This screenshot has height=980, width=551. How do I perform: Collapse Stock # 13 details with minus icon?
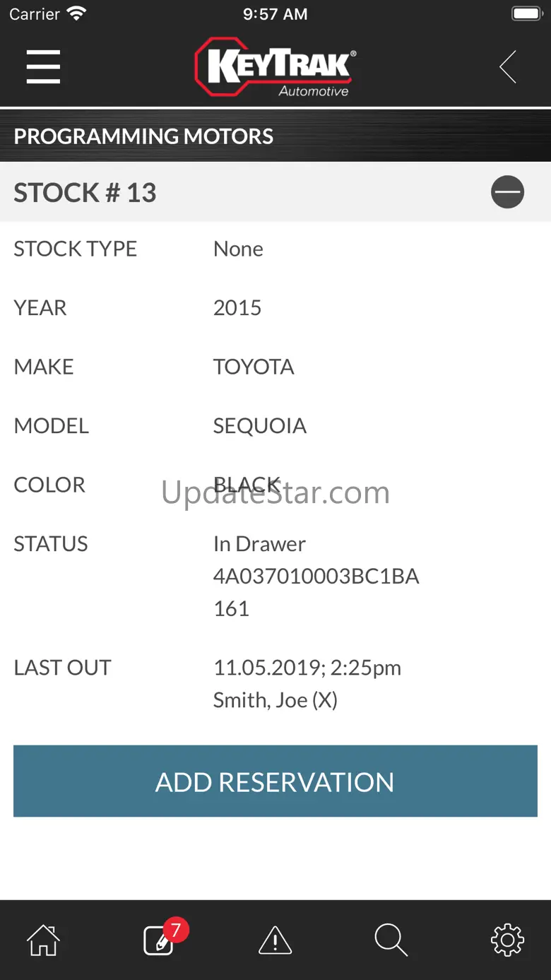click(507, 192)
